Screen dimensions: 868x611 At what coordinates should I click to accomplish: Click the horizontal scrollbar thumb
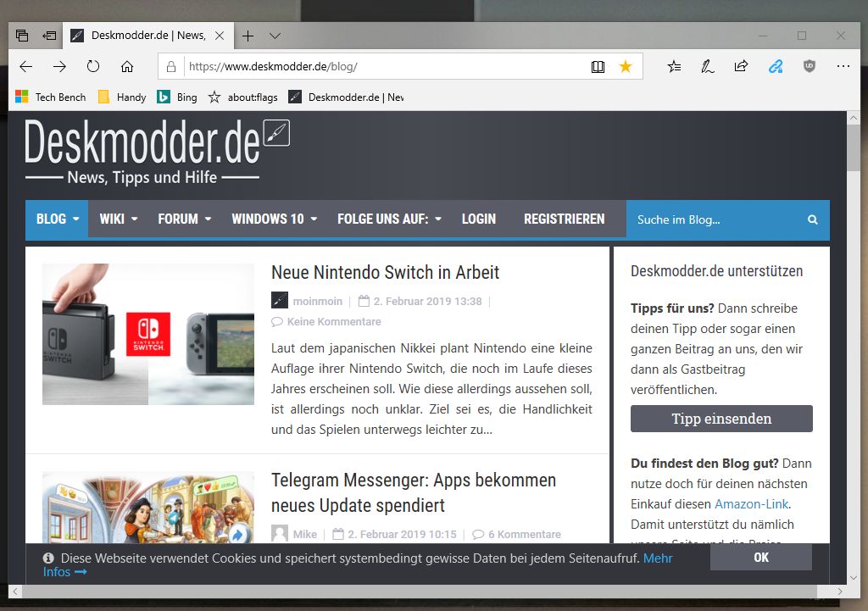click(420, 591)
